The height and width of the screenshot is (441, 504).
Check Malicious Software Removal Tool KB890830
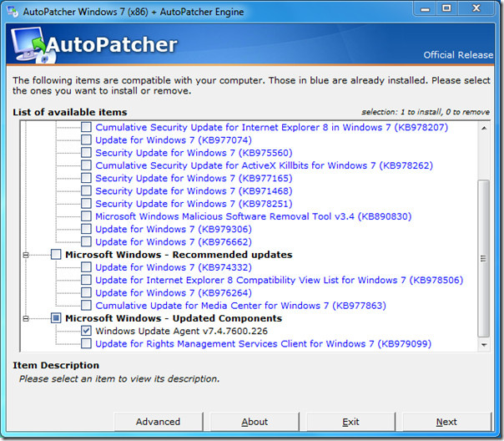coord(86,216)
